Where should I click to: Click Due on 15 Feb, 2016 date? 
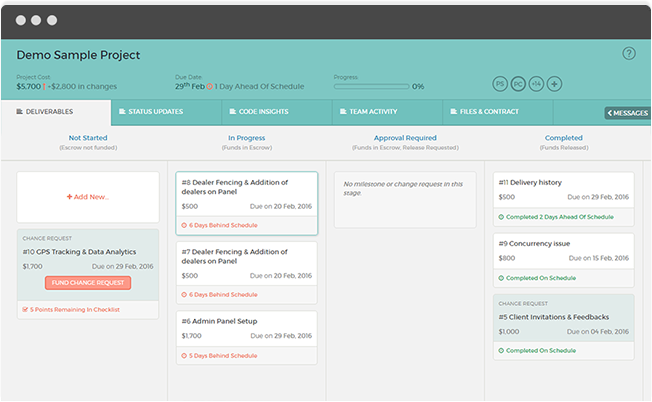coord(599,258)
